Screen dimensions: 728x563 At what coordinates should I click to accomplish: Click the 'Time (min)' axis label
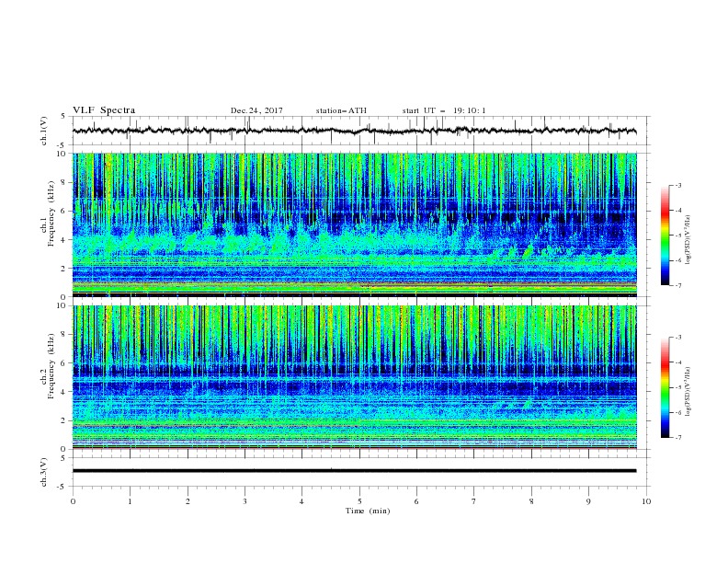pyautogui.click(x=368, y=511)
